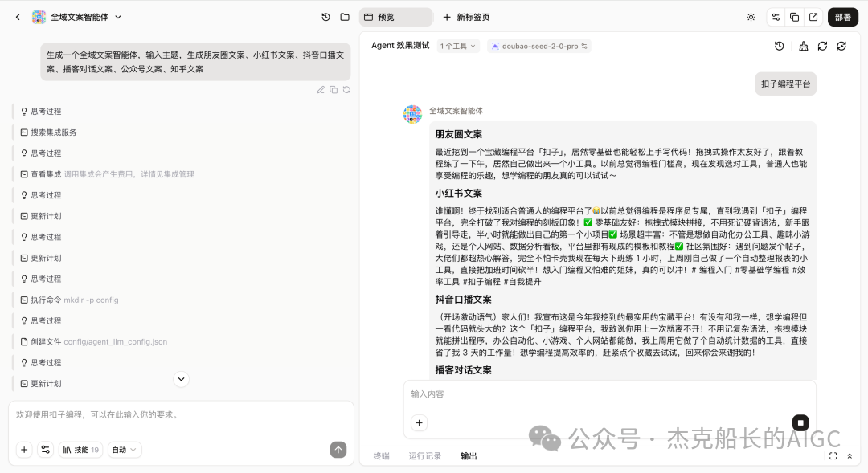The image size is (868, 473).
Task: Click the 扣子编程平台 message bubble
Action: (785, 84)
